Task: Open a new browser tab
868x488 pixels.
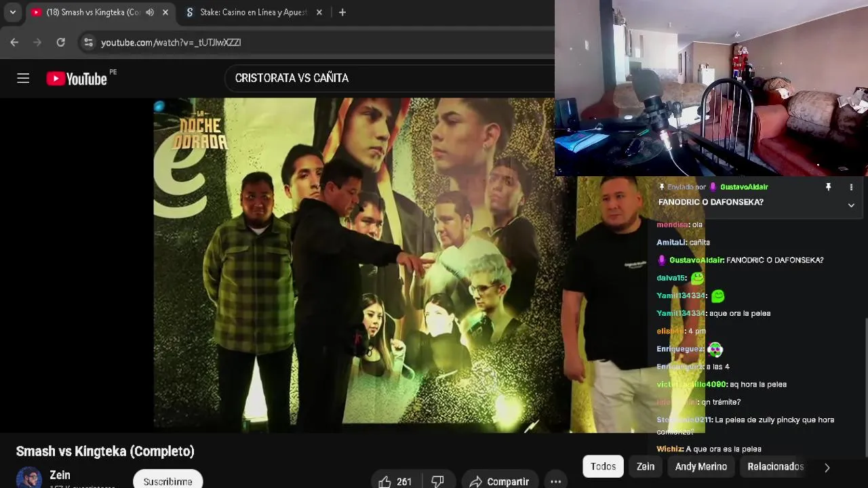Action: pos(342,12)
